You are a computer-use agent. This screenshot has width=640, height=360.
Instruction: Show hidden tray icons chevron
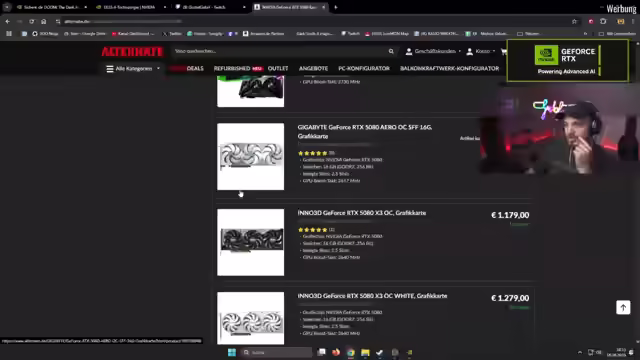tap(580, 352)
